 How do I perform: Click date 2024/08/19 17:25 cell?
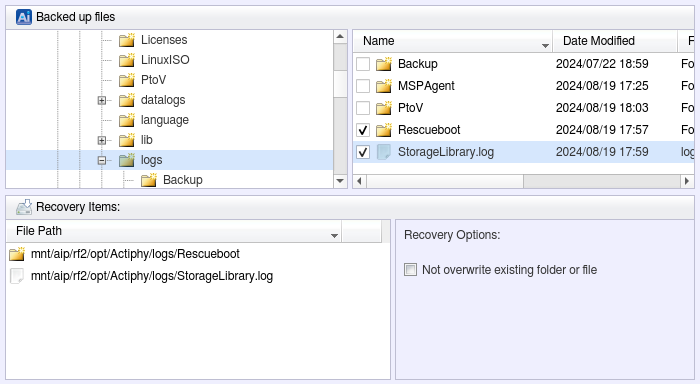(x=602, y=86)
